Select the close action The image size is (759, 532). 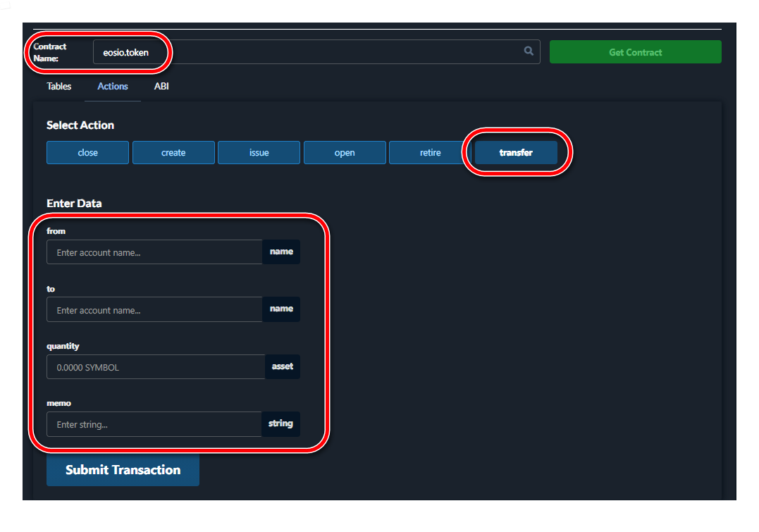click(87, 152)
